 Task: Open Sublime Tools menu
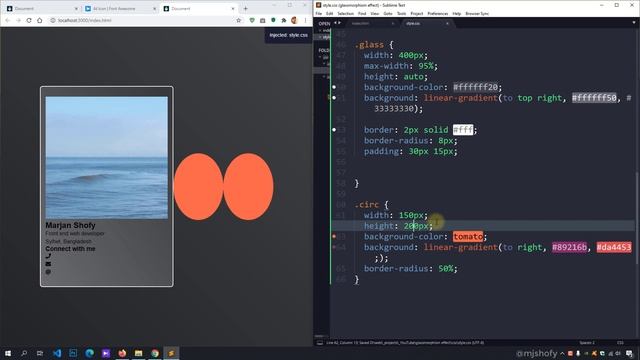[402, 13]
